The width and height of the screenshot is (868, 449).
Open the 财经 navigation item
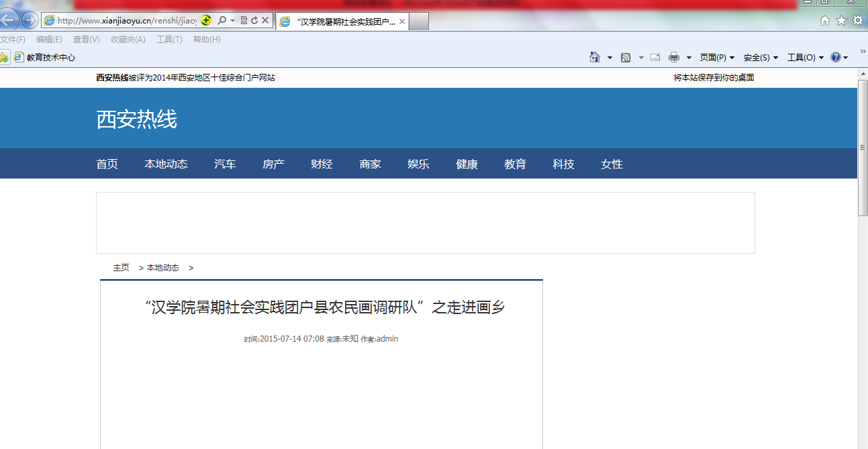tap(322, 164)
